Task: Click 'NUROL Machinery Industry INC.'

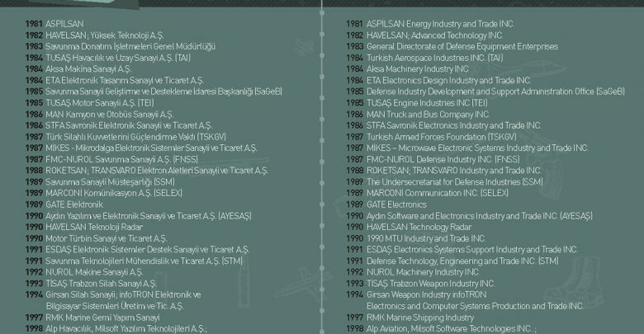Action: (x=424, y=272)
